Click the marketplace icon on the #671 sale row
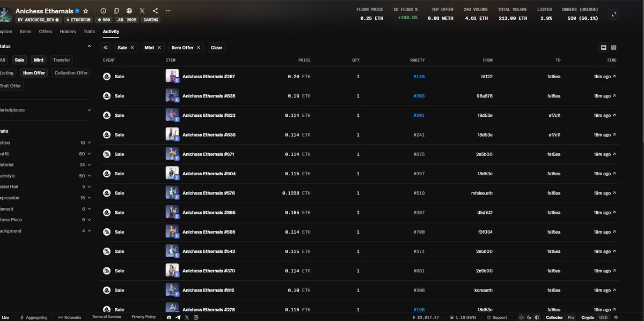Viewport: 644px width, 321px height. (x=106, y=154)
